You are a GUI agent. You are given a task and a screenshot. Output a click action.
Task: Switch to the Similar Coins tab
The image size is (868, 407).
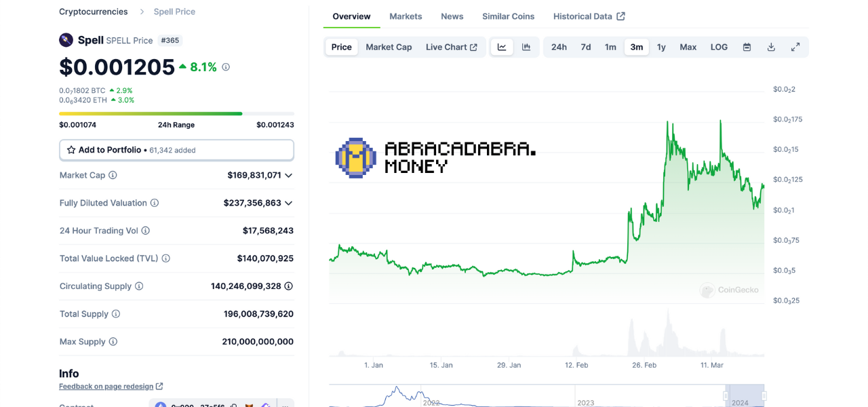508,16
